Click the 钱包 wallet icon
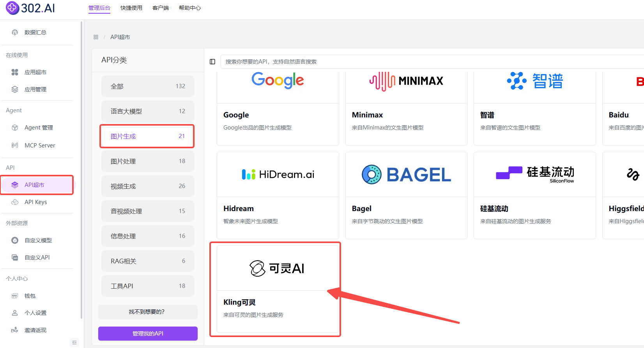The width and height of the screenshot is (644, 348). point(15,296)
